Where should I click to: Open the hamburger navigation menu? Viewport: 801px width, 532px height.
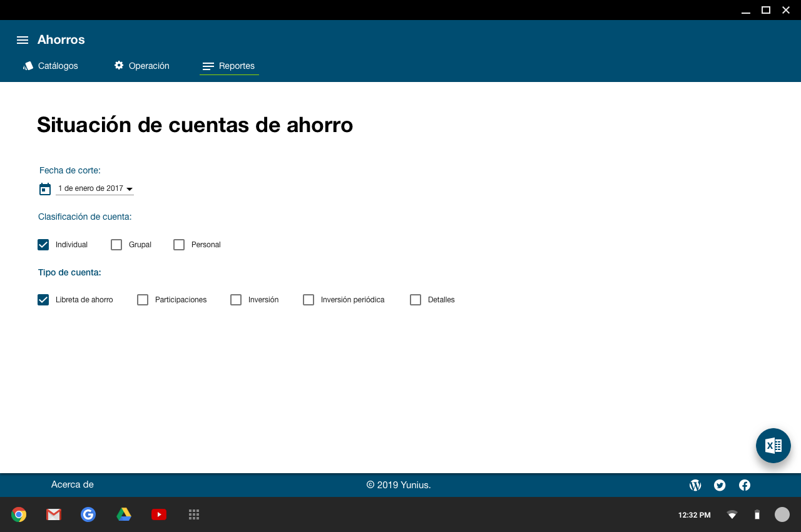tap(23, 40)
